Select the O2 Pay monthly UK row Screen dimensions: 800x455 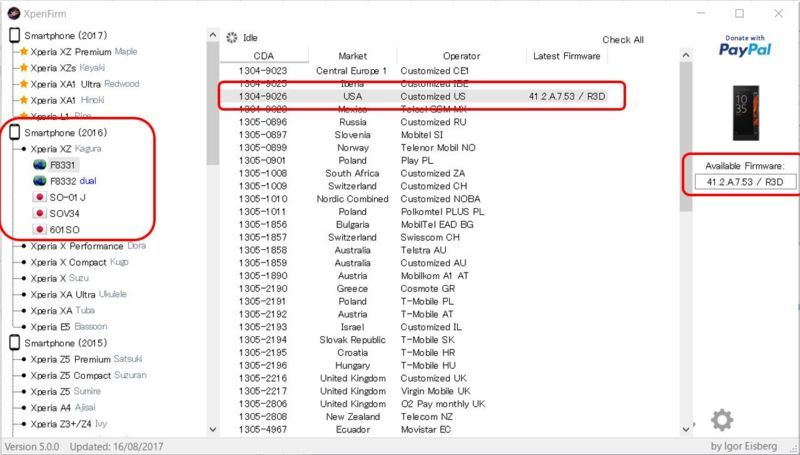414,404
